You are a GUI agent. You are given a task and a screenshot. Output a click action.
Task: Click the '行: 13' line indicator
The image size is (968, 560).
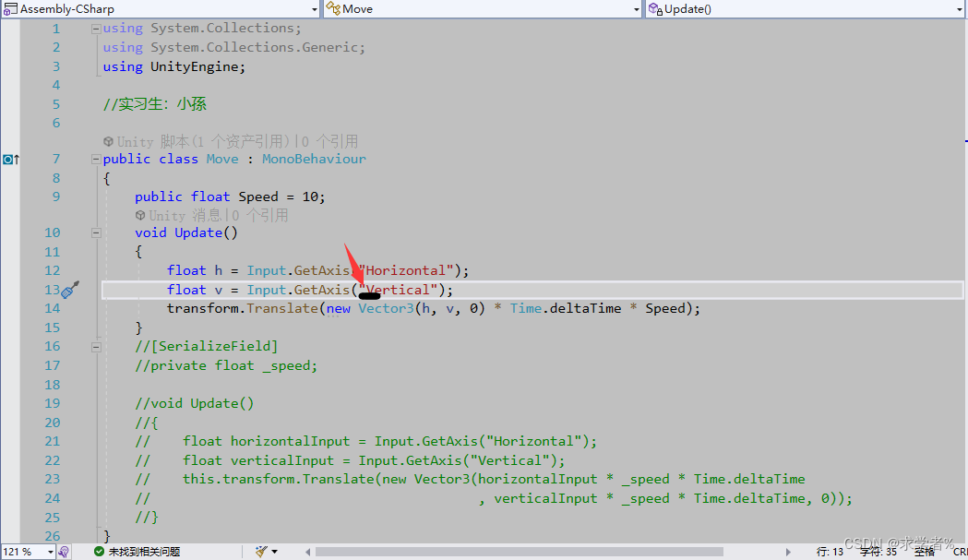pyautogui.click(x=830, y=552)
